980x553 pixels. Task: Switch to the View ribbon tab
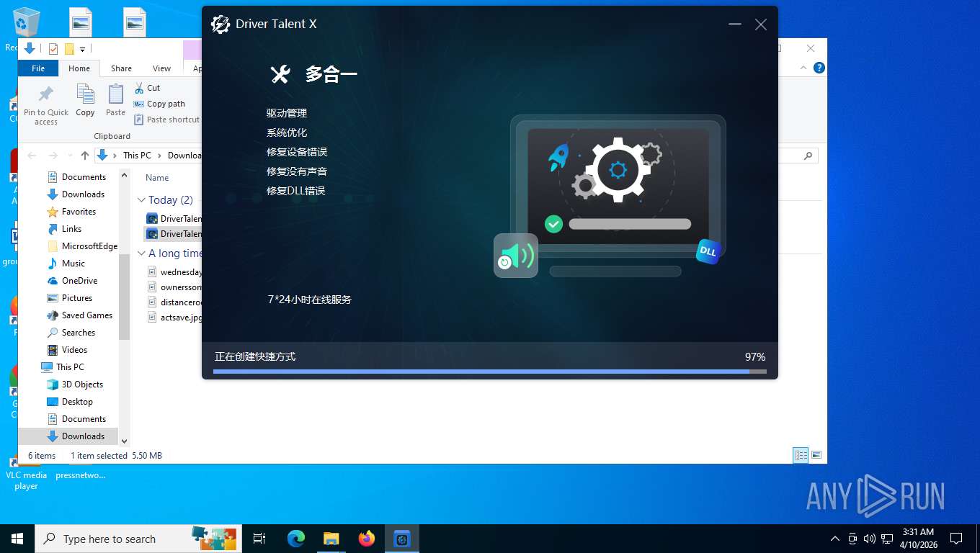tap(161, 68)
